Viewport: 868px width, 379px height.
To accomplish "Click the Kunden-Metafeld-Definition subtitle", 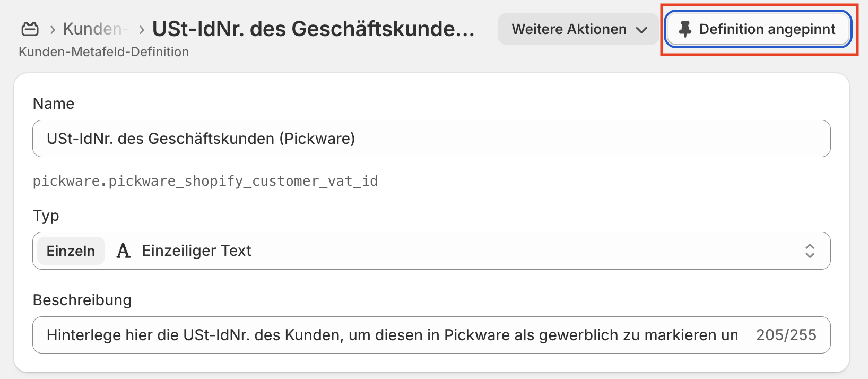I will pyautogui.click(x=104, y=52).
